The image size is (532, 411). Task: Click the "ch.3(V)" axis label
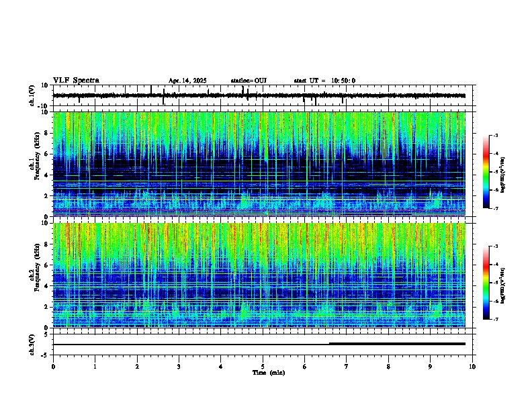[32, 345]
